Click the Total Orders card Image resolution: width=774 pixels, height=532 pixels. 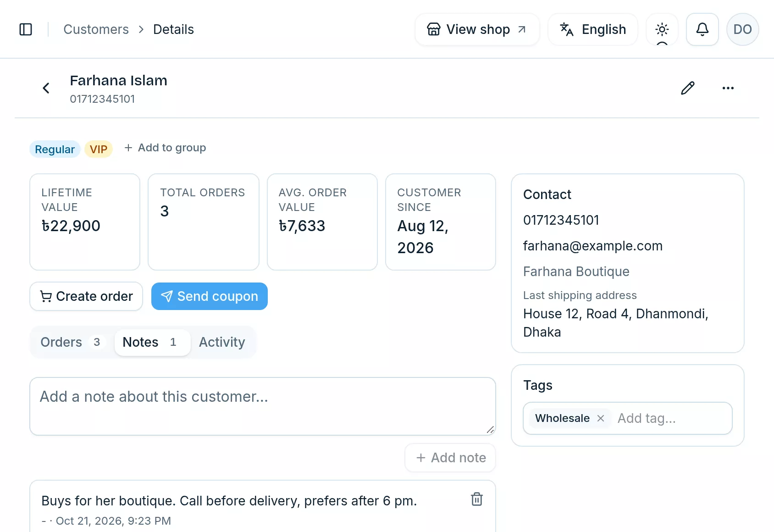tap(204, 222)
